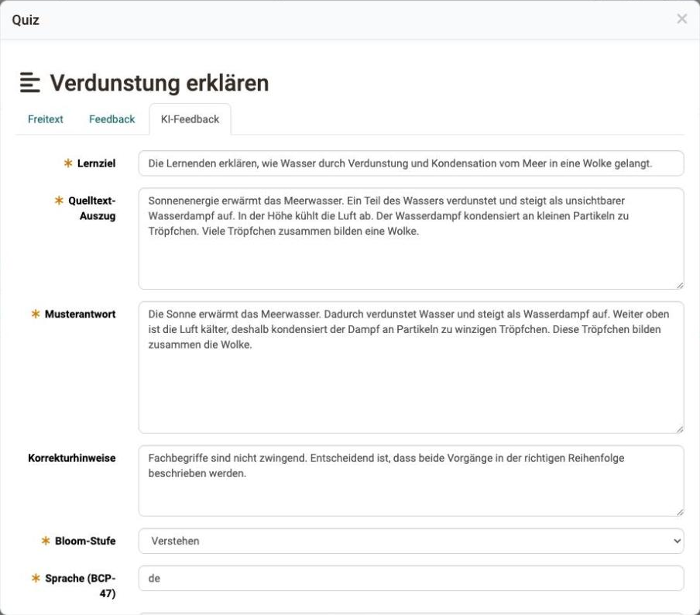Click the Musterantwort mandatory asterisk
This screenshot has height=615, width=700.
(36, 314)
